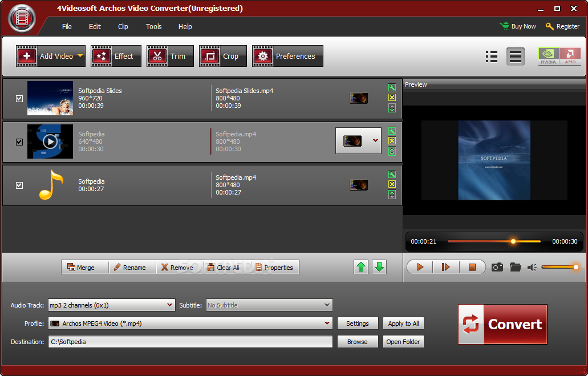This screenshot has height=376, width=588.
Task: Open file Properties
Action: pyautogui.click(x=275, y=267)
